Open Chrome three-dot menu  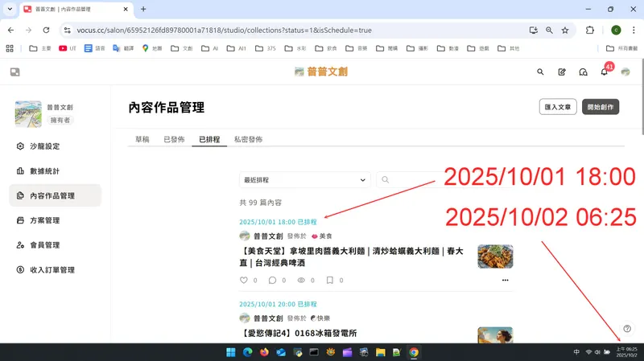pyautogui.click(x=634, y=30)
